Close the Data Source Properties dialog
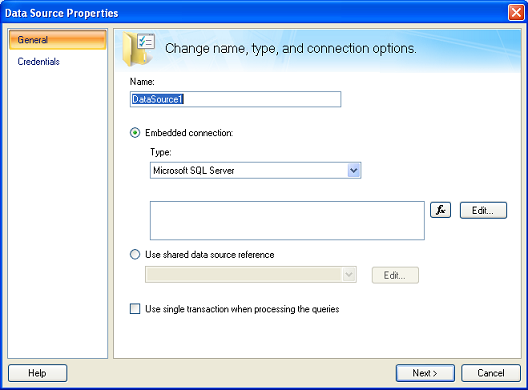The image size is (528, 390). 516,13
